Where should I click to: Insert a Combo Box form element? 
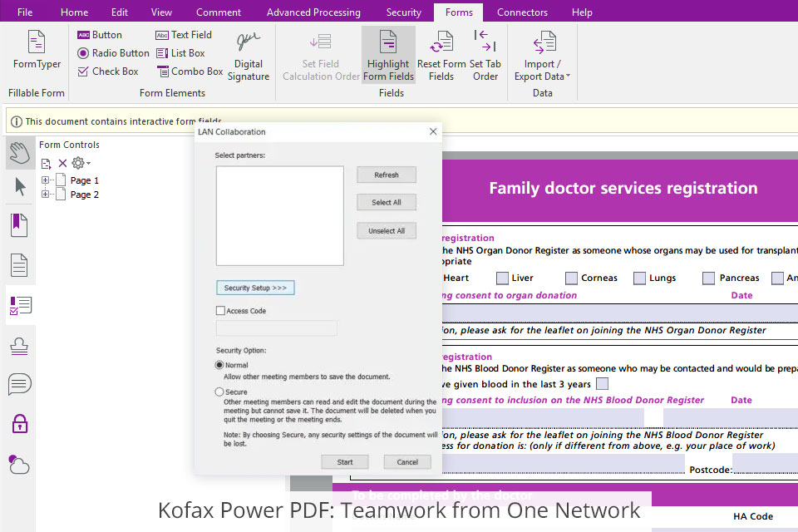190,71
